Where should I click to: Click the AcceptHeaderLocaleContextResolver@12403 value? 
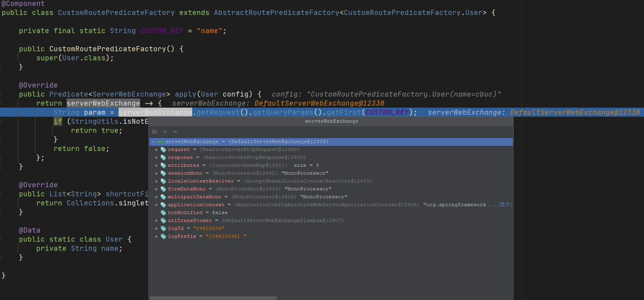[x=308, y=181]
